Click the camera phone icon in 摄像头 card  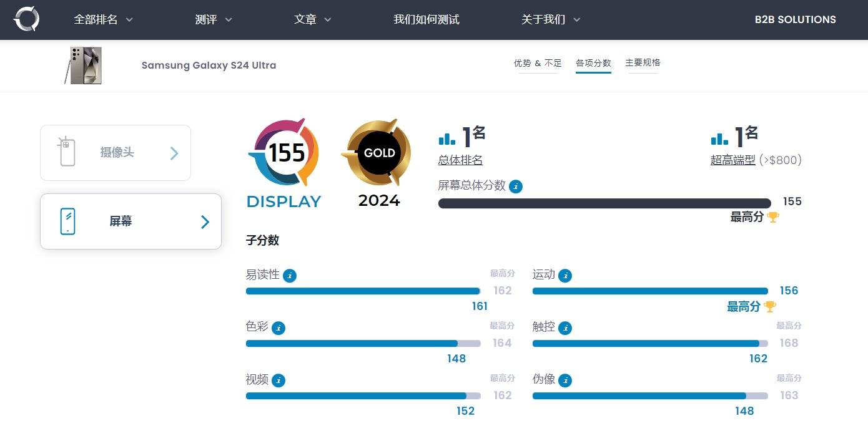coord(67,152)
